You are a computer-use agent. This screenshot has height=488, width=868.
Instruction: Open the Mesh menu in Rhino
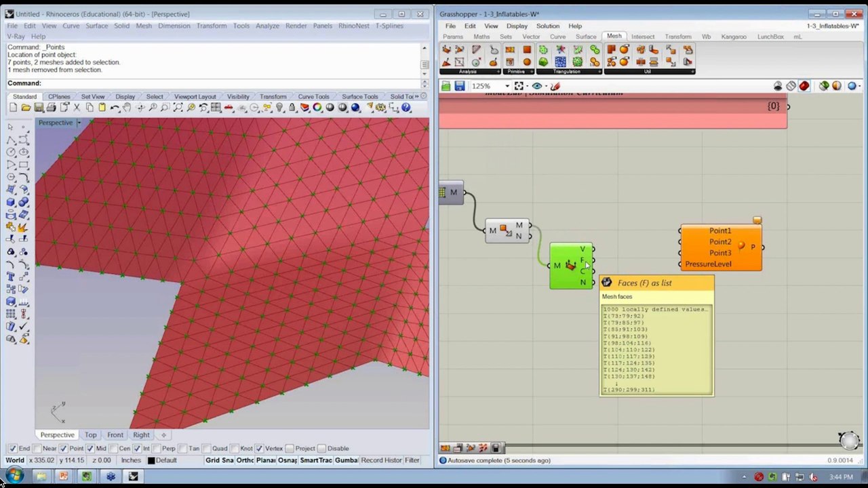(144, 26)
